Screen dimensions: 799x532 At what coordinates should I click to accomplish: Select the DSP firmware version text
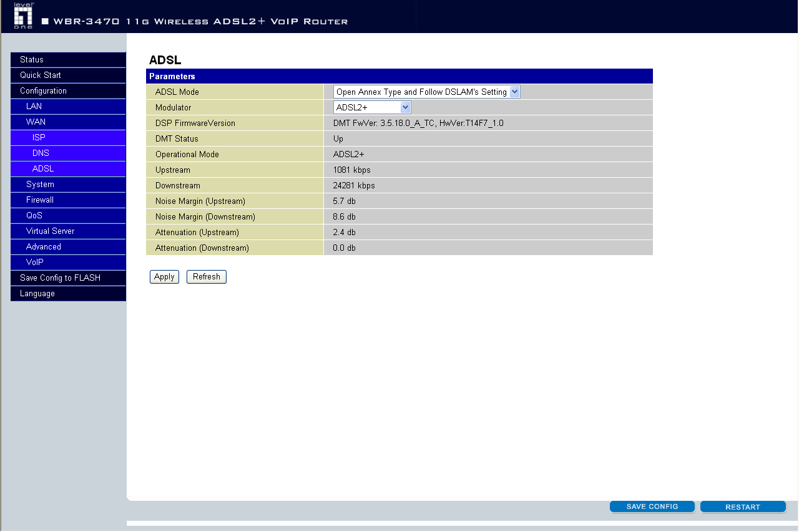[x=418, y=123]
